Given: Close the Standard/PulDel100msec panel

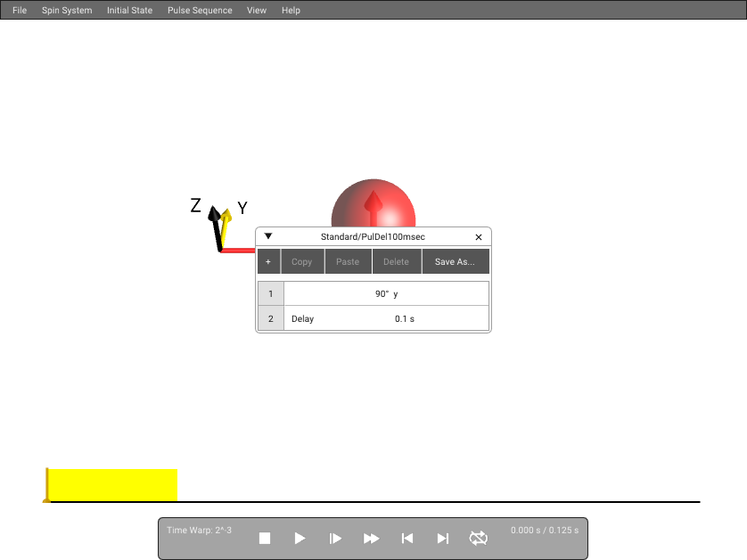Looking at the screenshot, I should [479, 237].
